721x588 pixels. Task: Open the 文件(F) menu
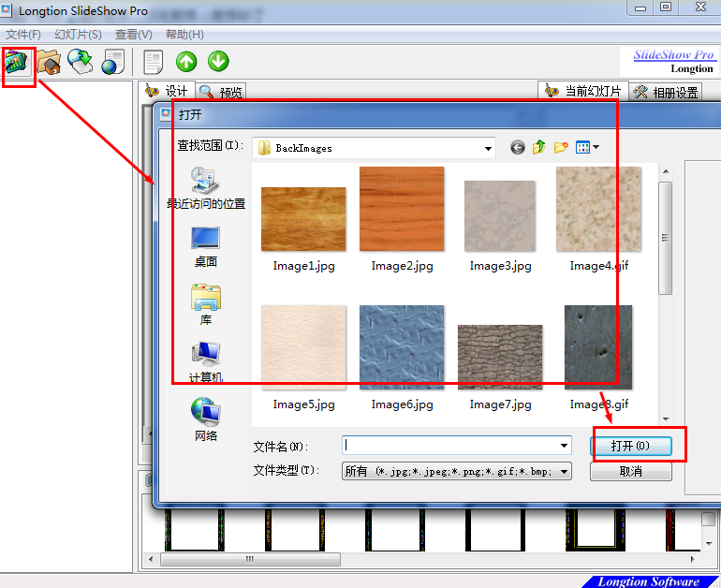[x=23, y=35]
